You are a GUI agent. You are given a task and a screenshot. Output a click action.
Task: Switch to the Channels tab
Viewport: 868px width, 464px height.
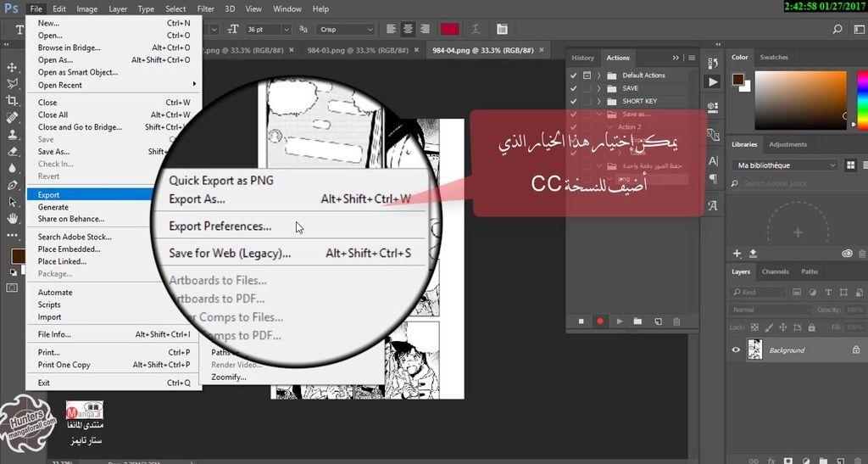(x=775, y=271)
